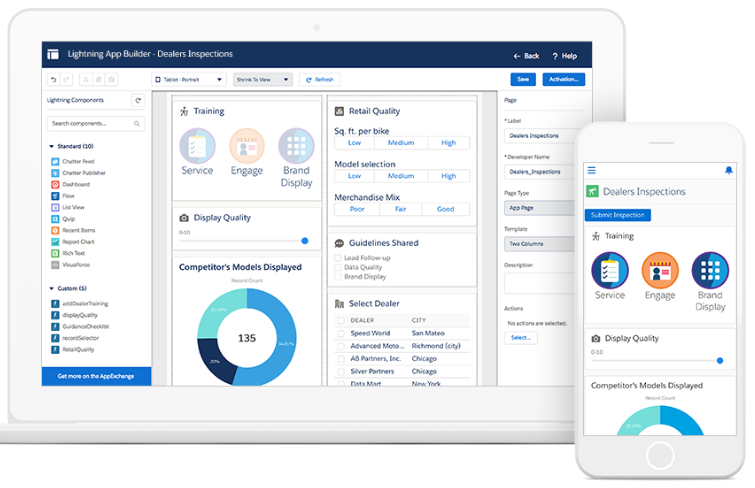The image size is (755, 488).
Task: Set Model selection to High
Action: pos(448,176)
